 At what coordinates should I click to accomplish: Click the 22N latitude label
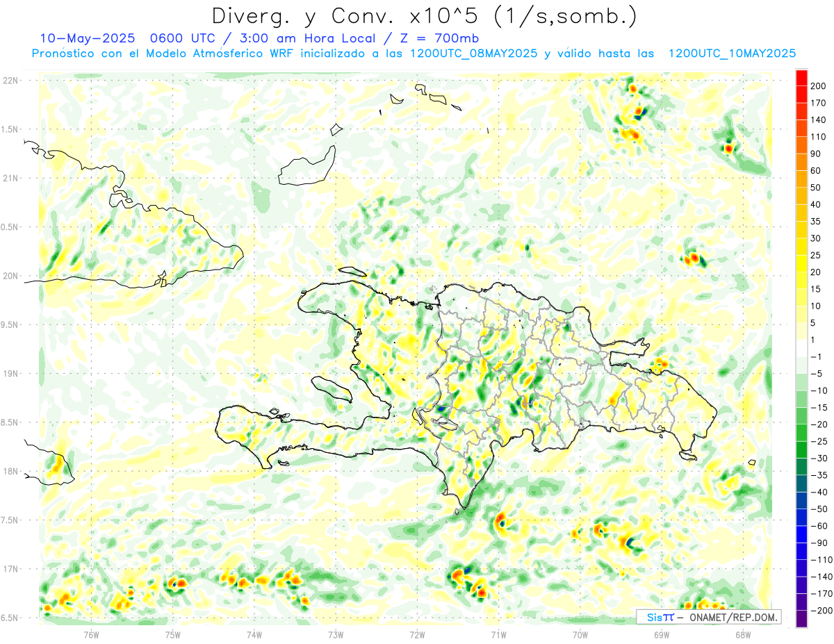(10, 81)
